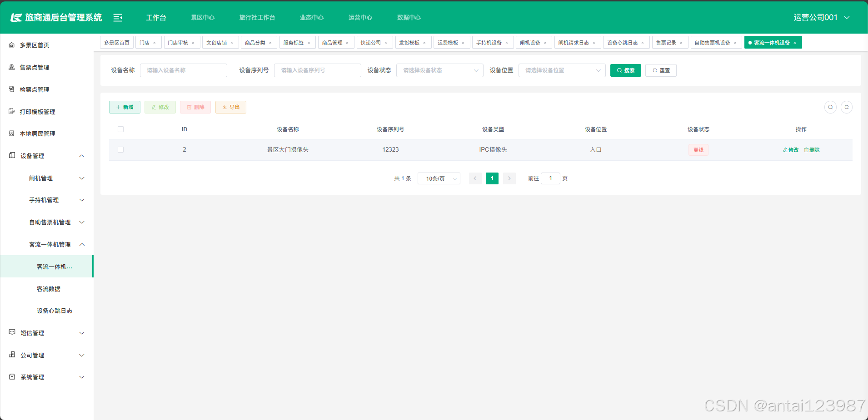The image size is (868, 420).
Task: Open the 工作台 top menu
Action: click(156, 17)
